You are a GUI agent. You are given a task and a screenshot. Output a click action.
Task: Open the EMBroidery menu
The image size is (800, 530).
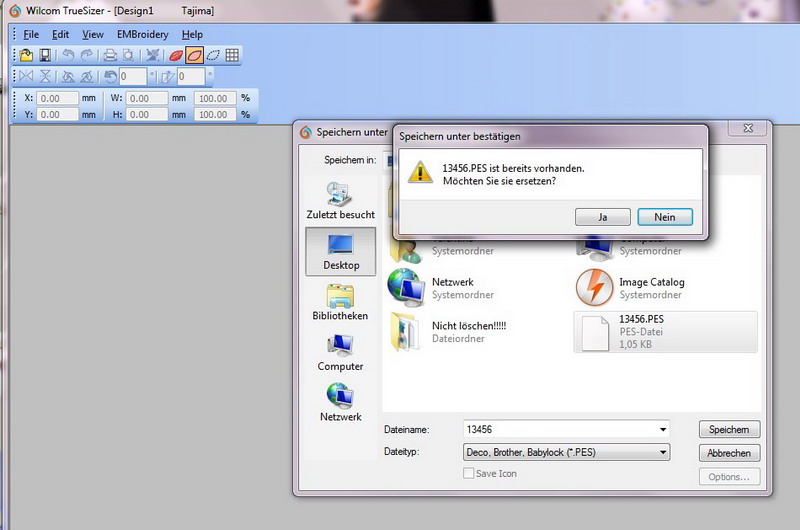click(x=141, y=34)
